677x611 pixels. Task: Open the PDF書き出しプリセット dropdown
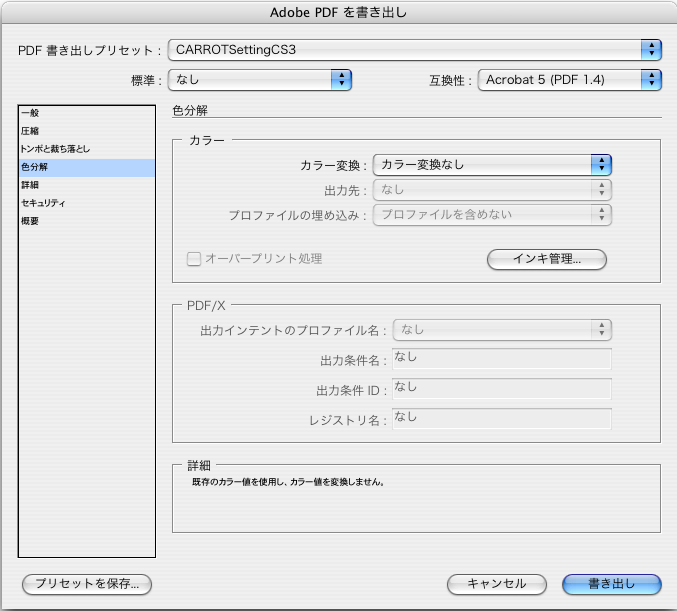(414, 50)
